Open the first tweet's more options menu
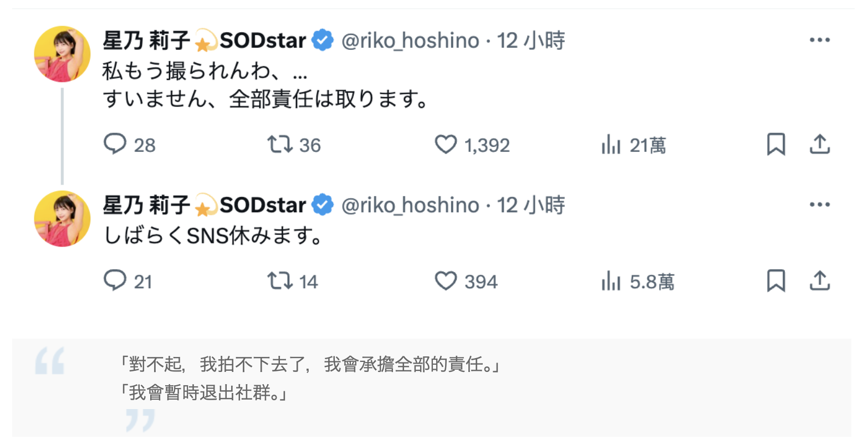The width and height of the screenshot is (868, 439). point(820,39)
